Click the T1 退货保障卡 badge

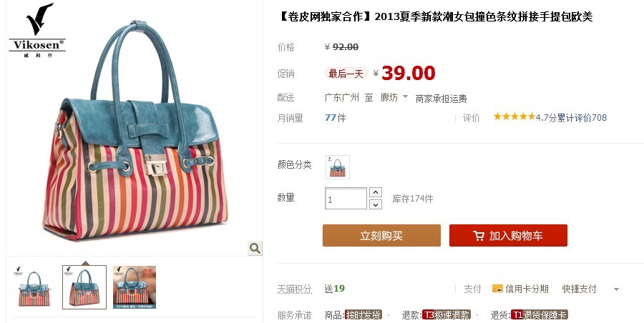point(540,315)
